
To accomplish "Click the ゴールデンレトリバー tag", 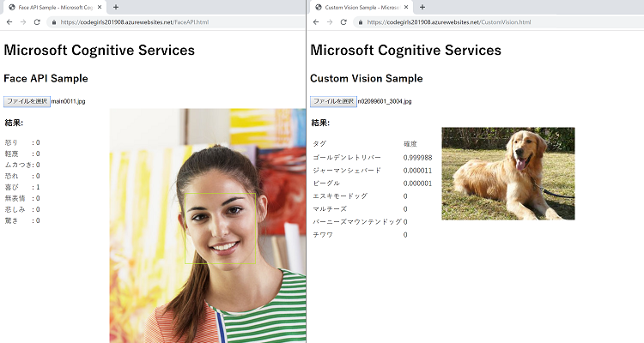I will tap(347, 158).
